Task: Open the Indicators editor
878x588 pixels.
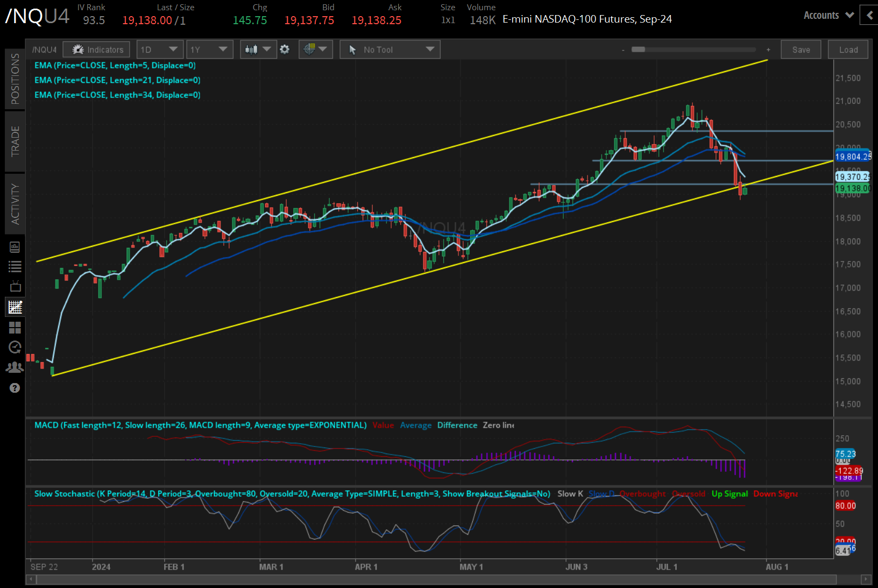Action: coord(96,49)
